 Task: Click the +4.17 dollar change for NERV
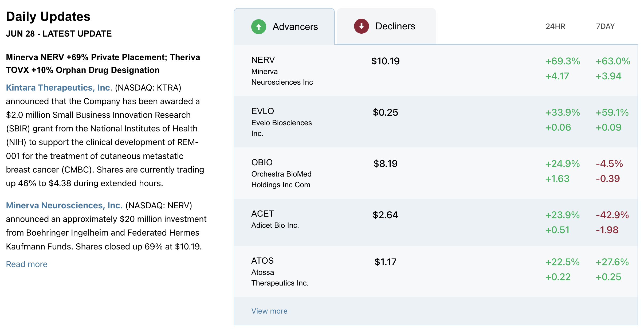557,76
